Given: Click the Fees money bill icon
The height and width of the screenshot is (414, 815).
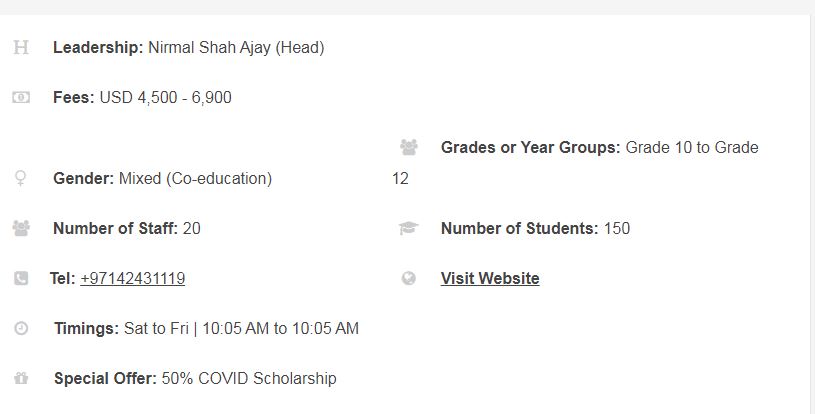Looking at the screenshot, I should tap(21, 97).
